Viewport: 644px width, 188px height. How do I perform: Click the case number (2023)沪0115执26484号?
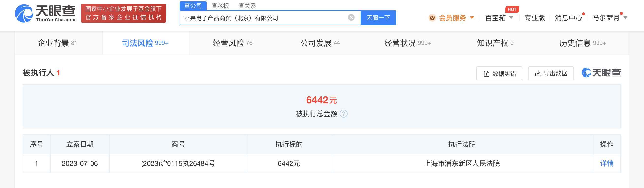pyautogui.click(x=178, y=163)
